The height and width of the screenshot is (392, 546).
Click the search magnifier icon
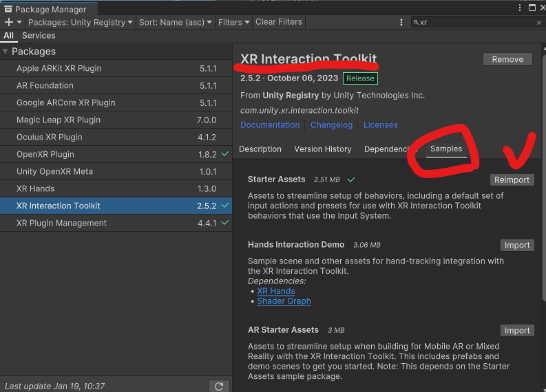click(416, 22)
